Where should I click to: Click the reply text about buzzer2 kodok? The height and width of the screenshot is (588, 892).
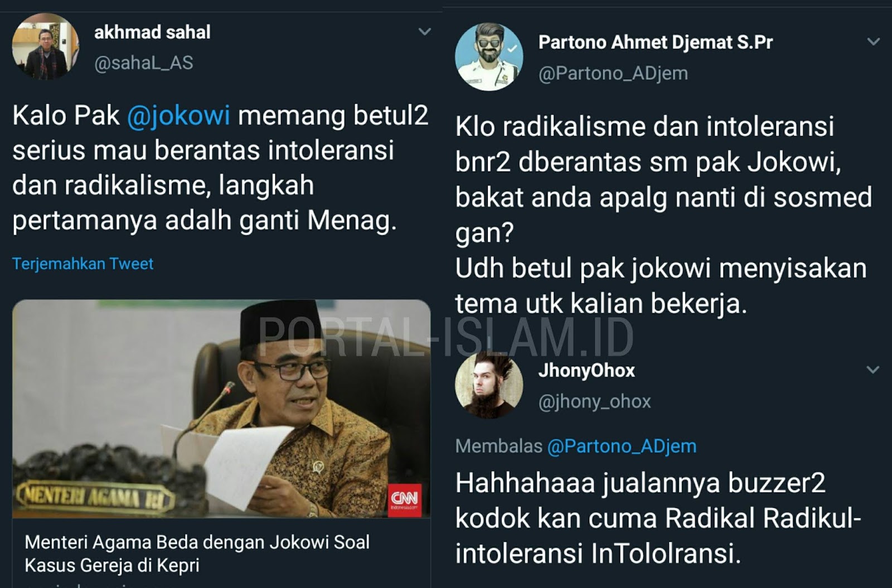point(658,518)
